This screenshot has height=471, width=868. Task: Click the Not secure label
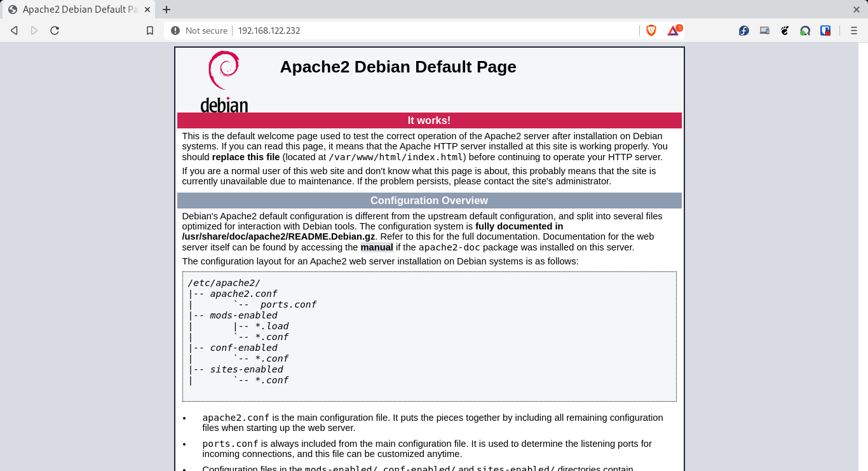click(x=207, y=31)
